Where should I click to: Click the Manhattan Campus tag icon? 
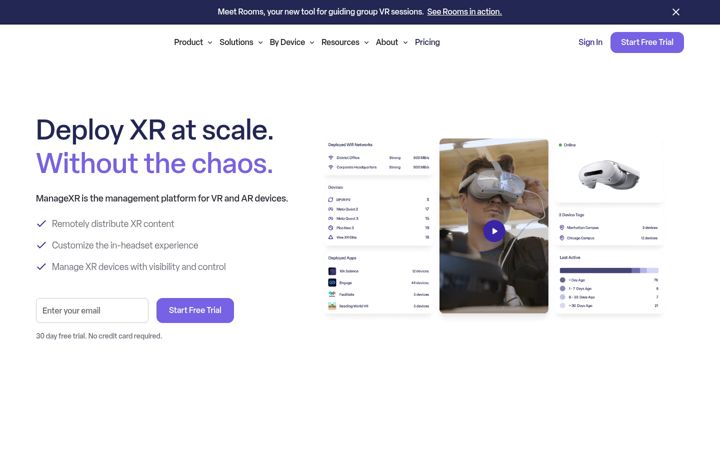[x=562, y=228]
